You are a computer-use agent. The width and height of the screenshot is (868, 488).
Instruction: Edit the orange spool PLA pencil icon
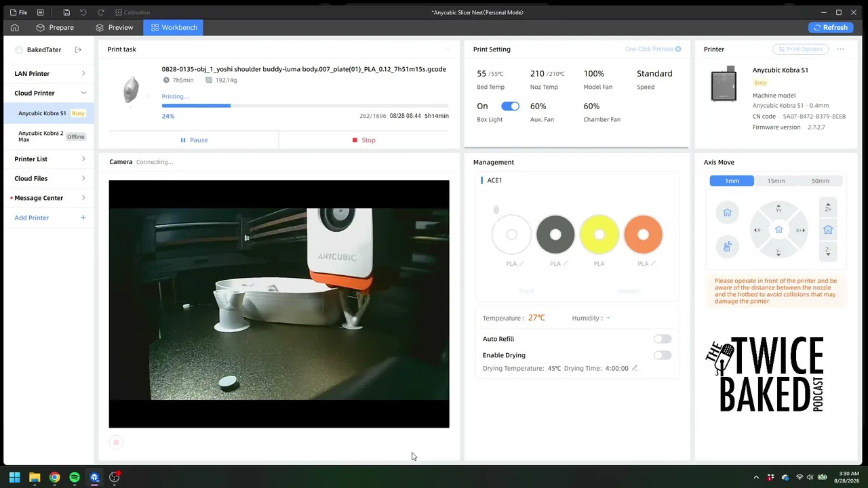point(653,264)
